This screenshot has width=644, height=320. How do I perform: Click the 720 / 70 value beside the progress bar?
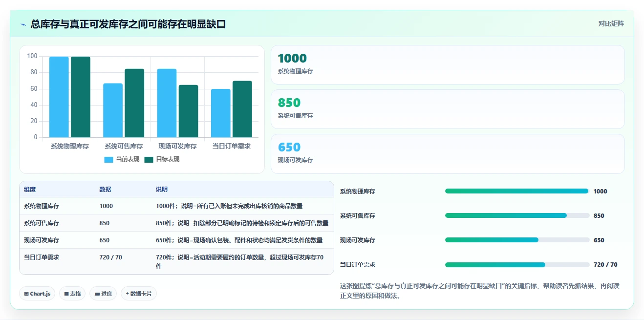(605, 265)
